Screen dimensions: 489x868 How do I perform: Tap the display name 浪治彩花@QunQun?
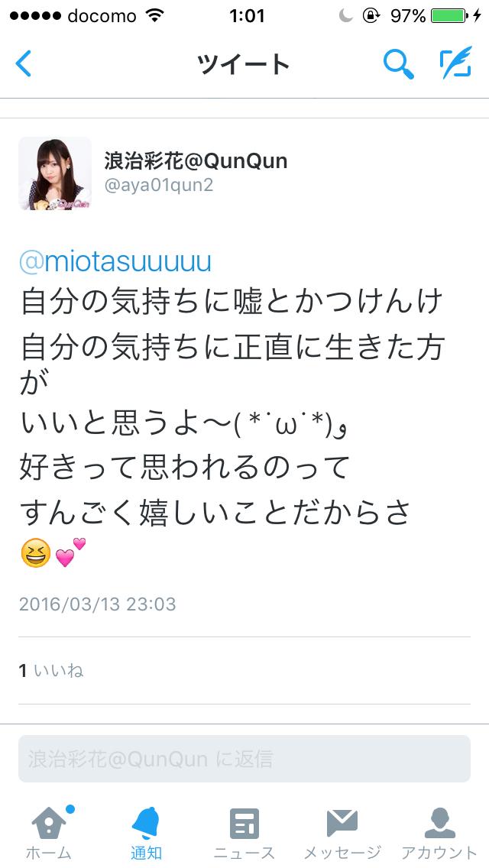tap(196, 161)
